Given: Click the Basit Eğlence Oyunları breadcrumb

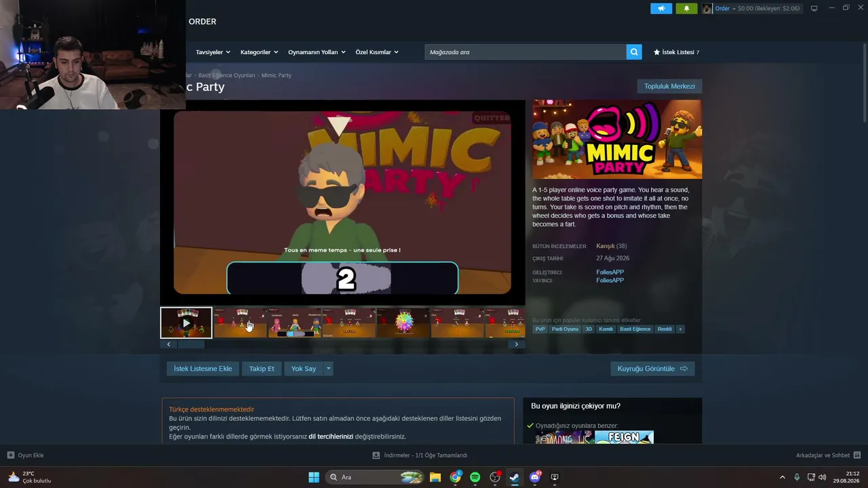Looking at the screenshot, I should point(226,75).
